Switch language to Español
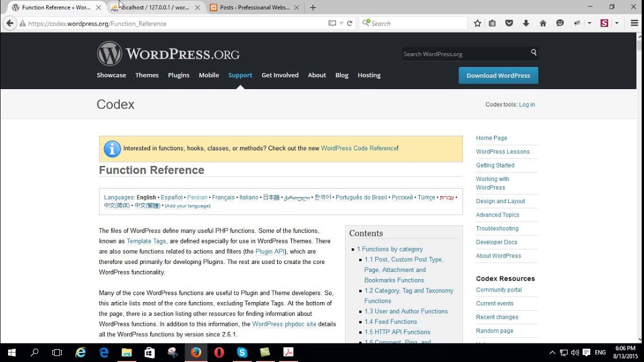The height and width of the screenshot is (362, 644). 172,198
